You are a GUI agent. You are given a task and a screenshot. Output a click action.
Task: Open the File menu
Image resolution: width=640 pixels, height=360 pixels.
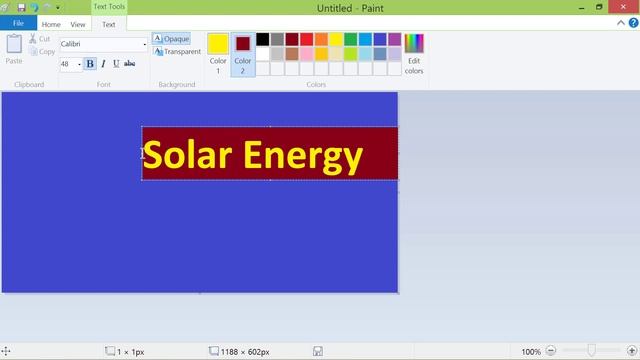(x=18, y=23)
